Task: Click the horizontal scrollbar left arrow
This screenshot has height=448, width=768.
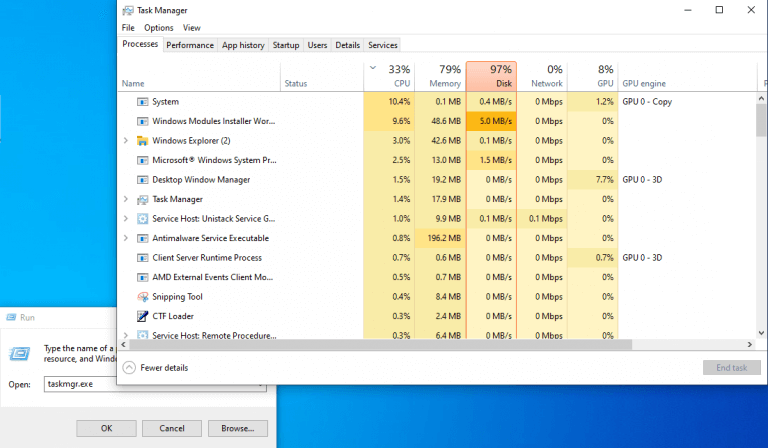Action: point(123,345)
